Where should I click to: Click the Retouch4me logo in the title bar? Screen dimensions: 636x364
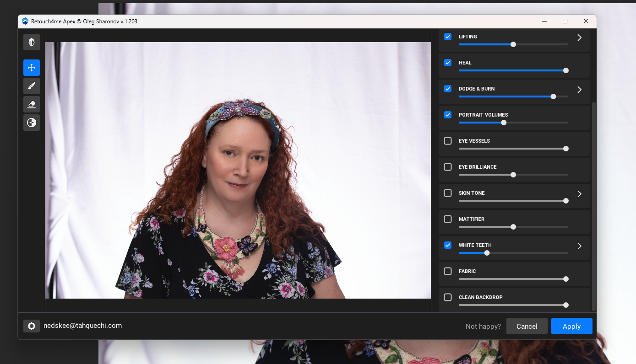point(25,21)
